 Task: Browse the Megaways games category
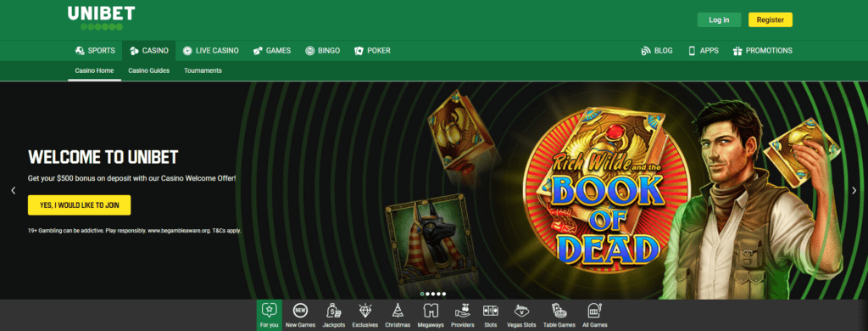[431, 315]
